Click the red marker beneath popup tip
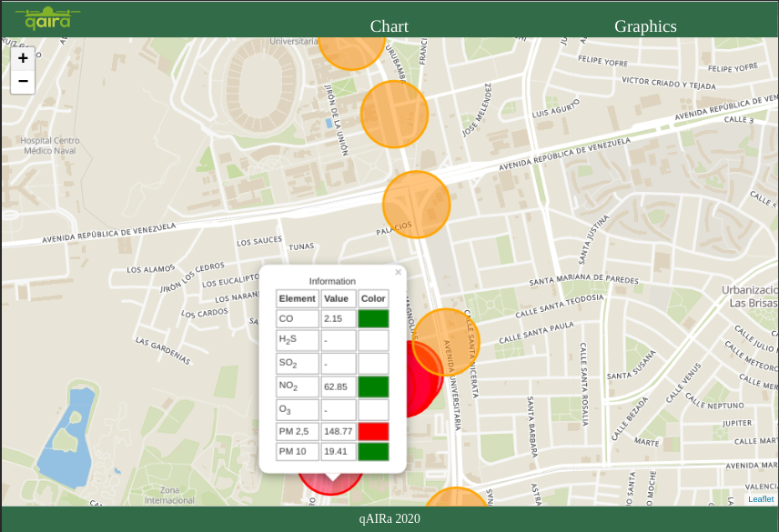Viewport: 779px width, 532px height. (x=329, y=485)
